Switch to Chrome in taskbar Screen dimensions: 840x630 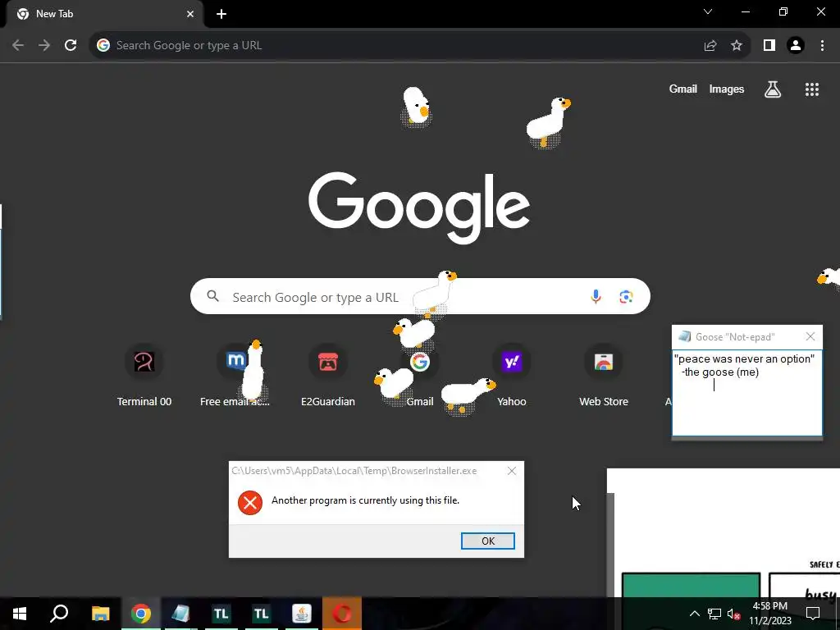tap(140, 614)
